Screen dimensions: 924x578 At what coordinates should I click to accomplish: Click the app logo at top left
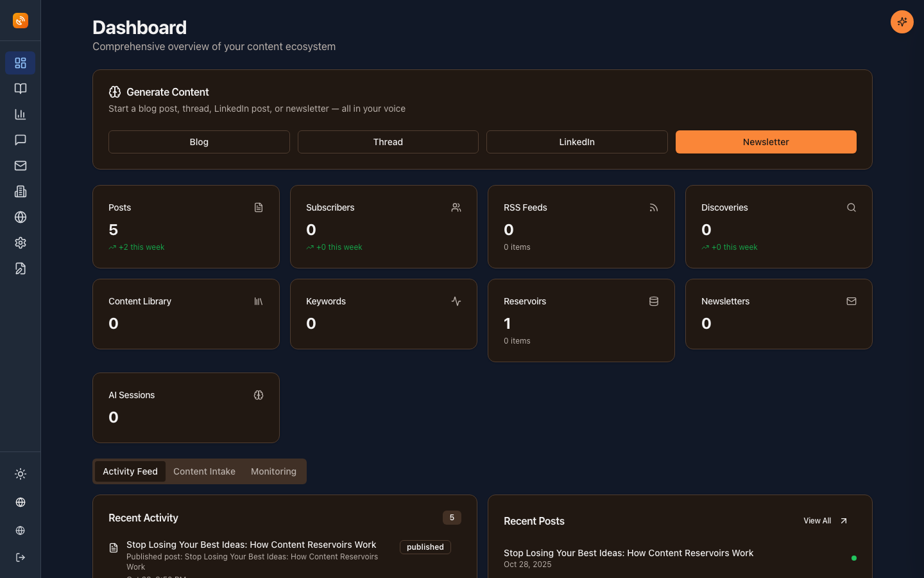[20, 20]
